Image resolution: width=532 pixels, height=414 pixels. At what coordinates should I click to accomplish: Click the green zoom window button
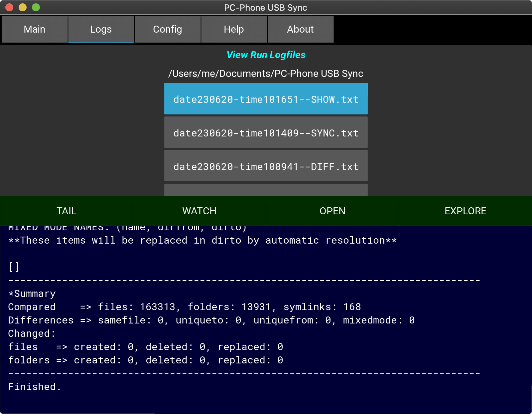pyautogui.click(x=36, y=7)
